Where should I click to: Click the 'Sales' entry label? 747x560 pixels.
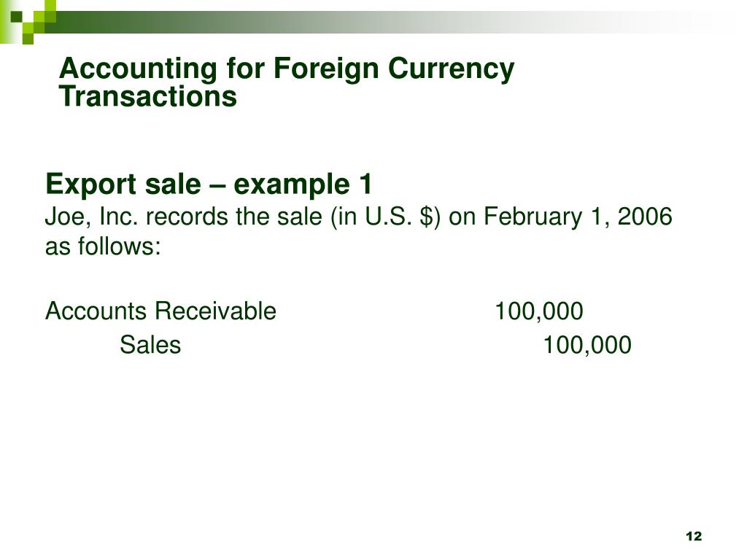coord(150,345)
